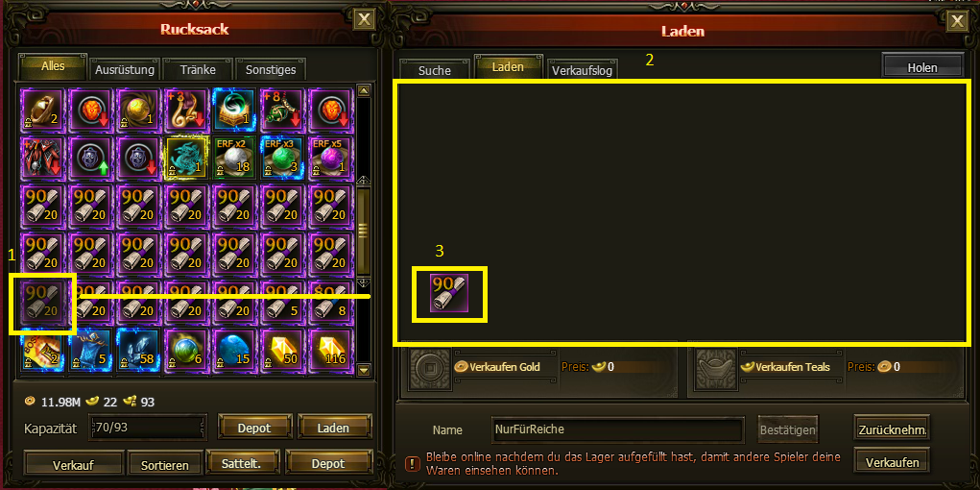Screen dimensions: 980x490
Task: Select the treasure chest item in top row
Action: [234, 110]
